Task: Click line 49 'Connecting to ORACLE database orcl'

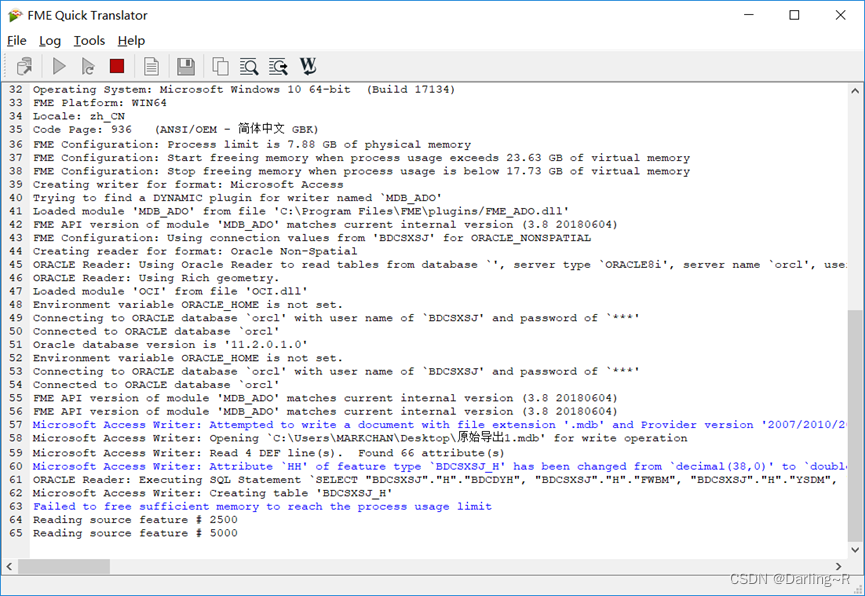Action: coord(336,318)
